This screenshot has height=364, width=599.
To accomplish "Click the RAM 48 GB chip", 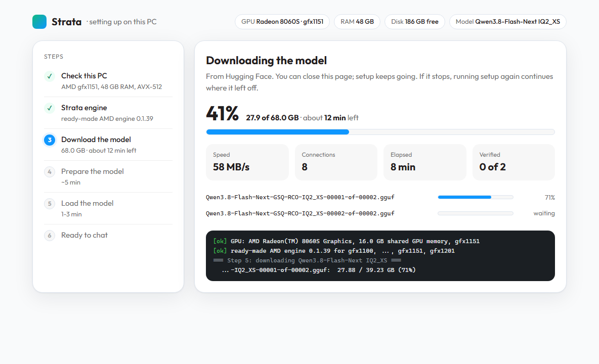I will coord(357,22).
